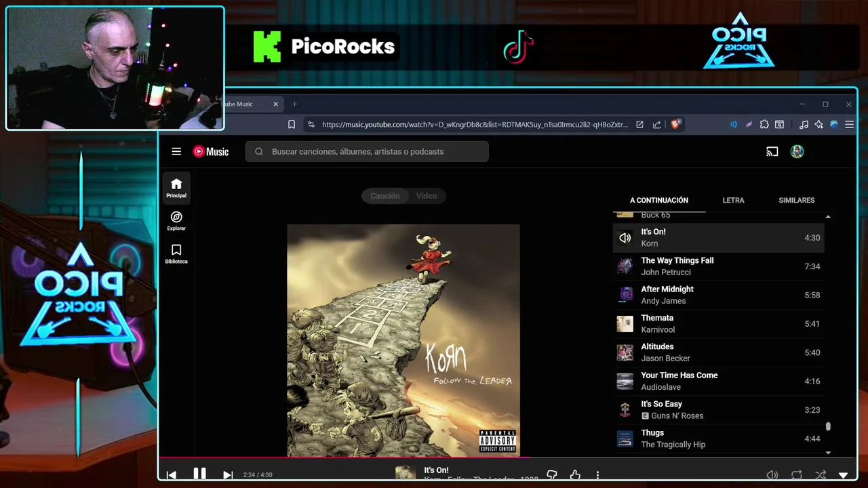
Task: Dislike the current song
Action: 552,475
